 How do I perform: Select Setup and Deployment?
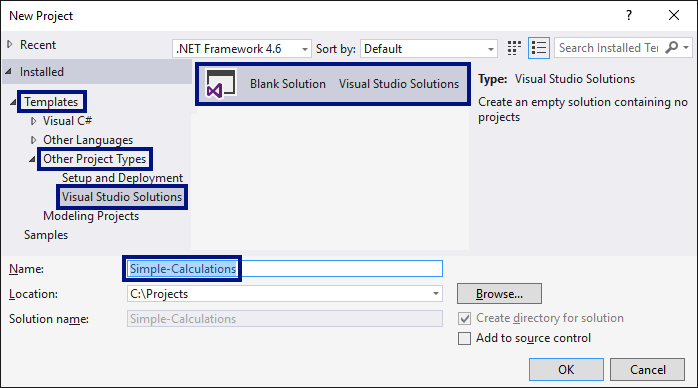point(122,178)
